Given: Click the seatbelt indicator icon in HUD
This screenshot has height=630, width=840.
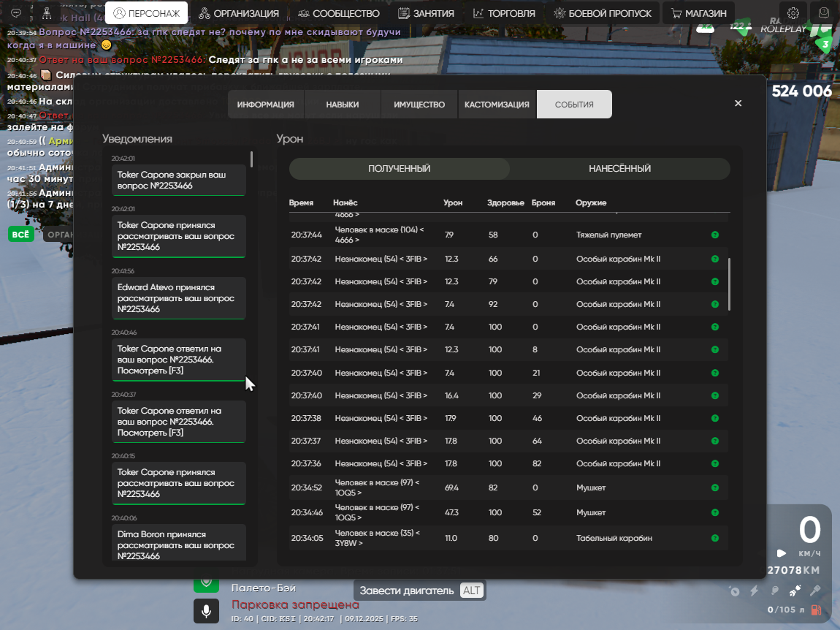Looking at the screenshot, I should (794, 591).
